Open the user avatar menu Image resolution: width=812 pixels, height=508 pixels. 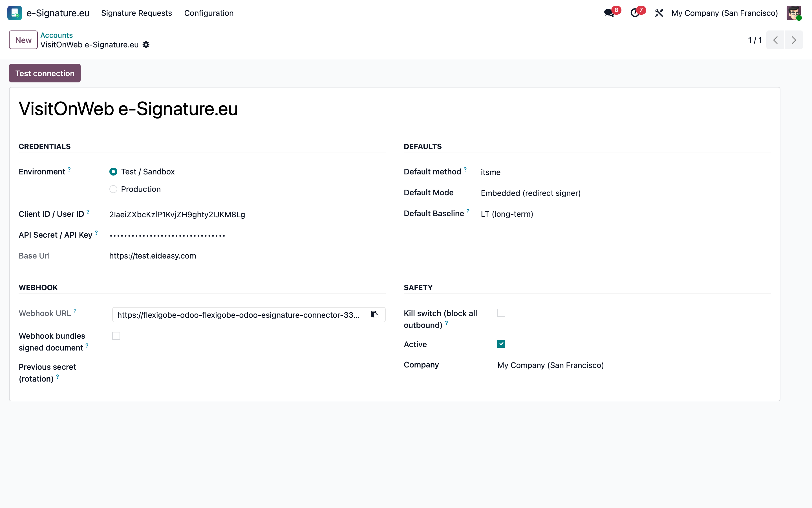(x=794, y=13)
